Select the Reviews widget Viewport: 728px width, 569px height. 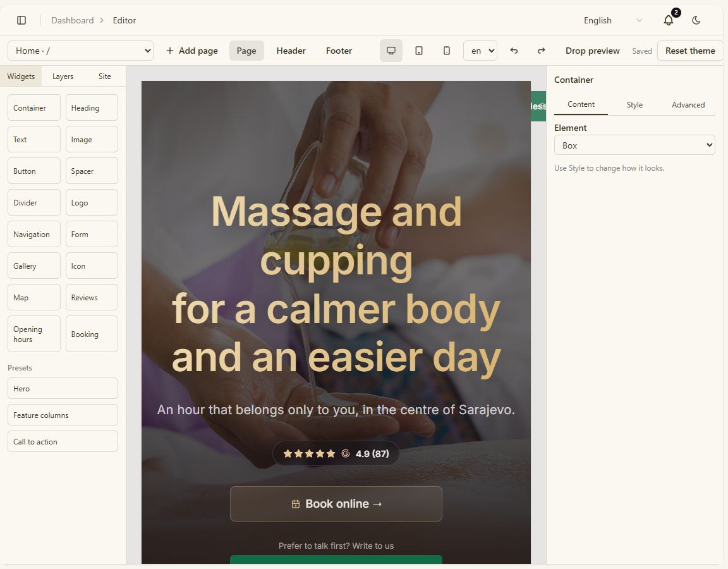click(92, 297)
